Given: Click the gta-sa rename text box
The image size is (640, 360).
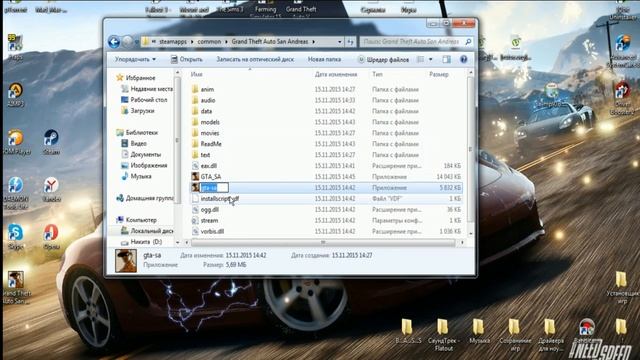Looking at the screenshot, I should (x=214, y=188).
